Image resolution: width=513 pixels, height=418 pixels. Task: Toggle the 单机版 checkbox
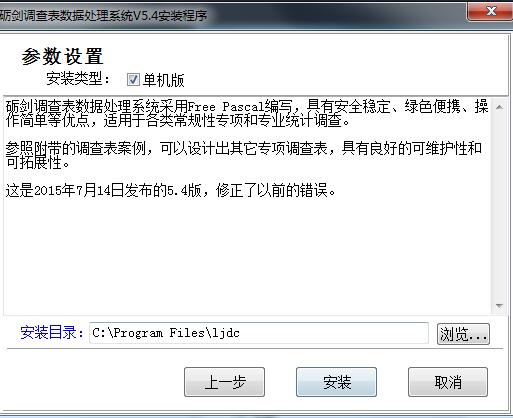(x=133, y=80)
